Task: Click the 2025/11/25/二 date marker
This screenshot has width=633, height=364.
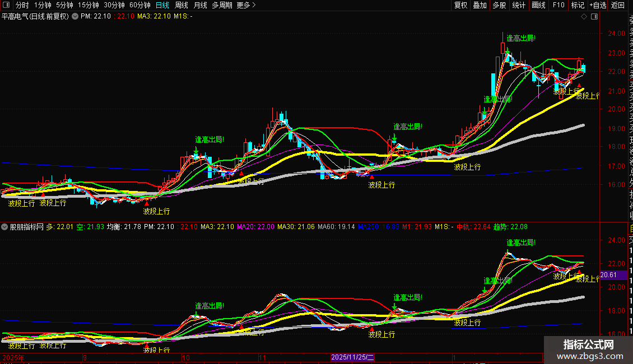Action: tap(352, 357)
